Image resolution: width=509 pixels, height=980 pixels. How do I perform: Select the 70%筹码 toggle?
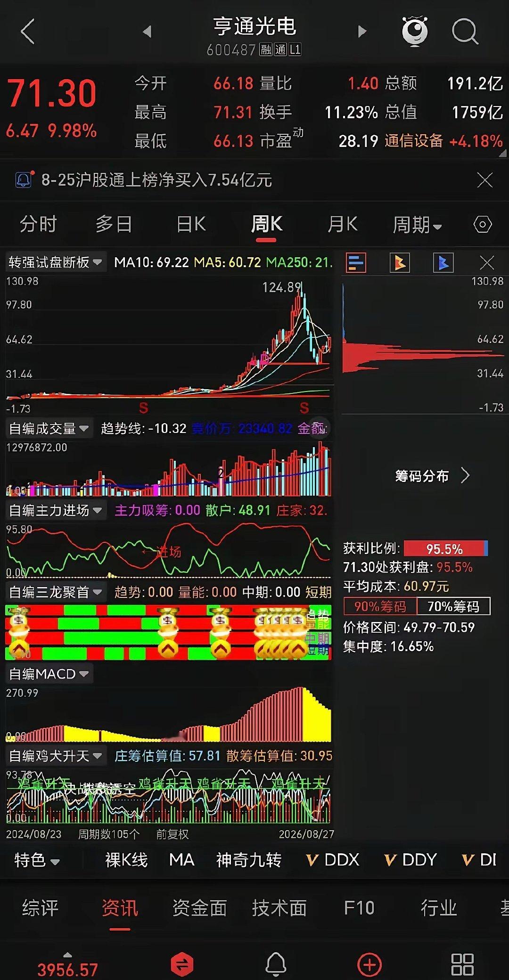coord(453,606)
